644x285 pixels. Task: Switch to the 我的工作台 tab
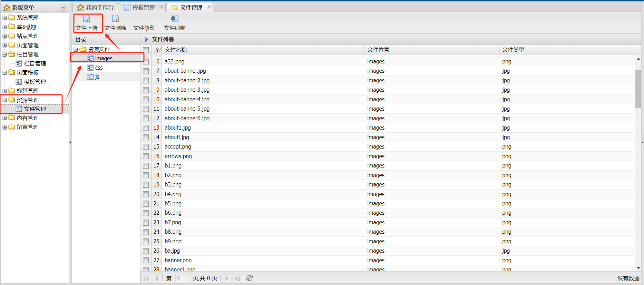tap(96, 8)
